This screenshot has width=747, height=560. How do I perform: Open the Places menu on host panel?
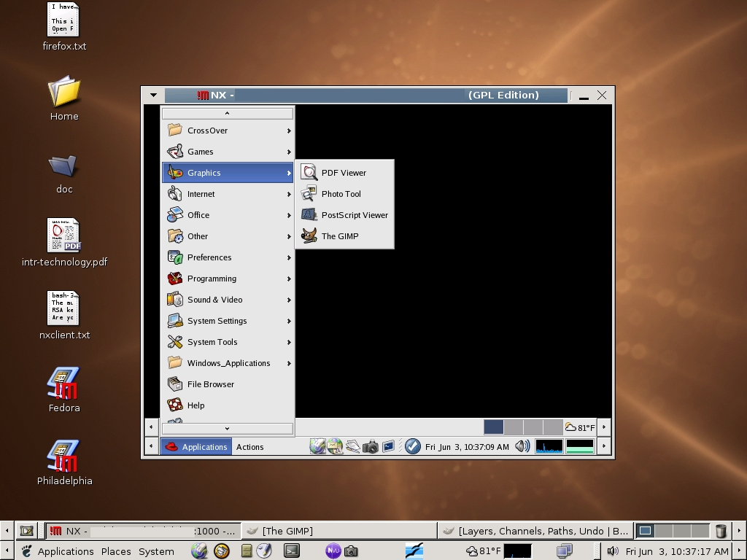pyautogui.click(x=116, y=551)
